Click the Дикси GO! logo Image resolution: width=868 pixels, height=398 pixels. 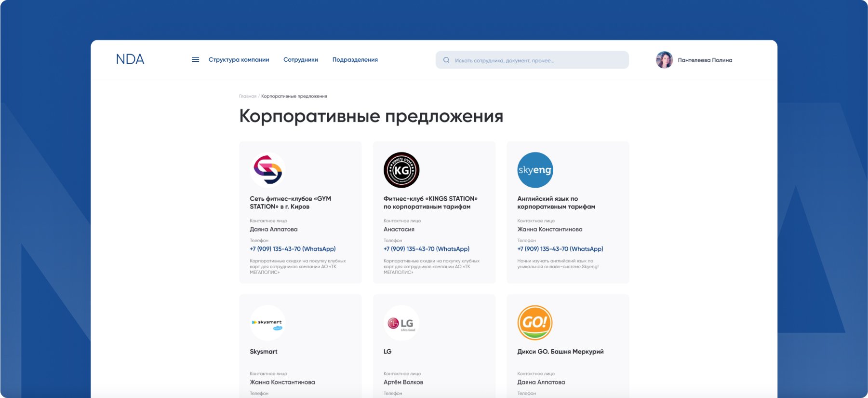(x=535, y=323)
